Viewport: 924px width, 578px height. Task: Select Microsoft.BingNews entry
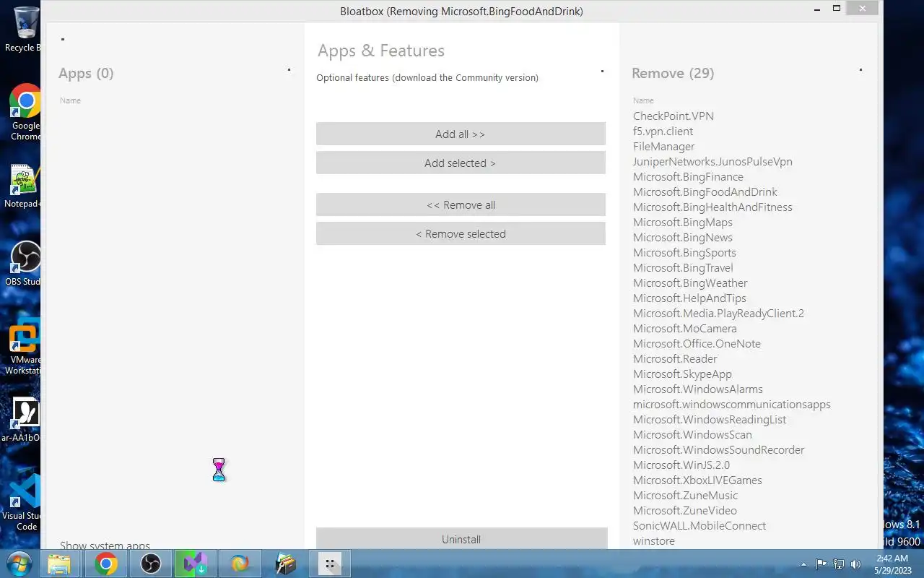683,237
